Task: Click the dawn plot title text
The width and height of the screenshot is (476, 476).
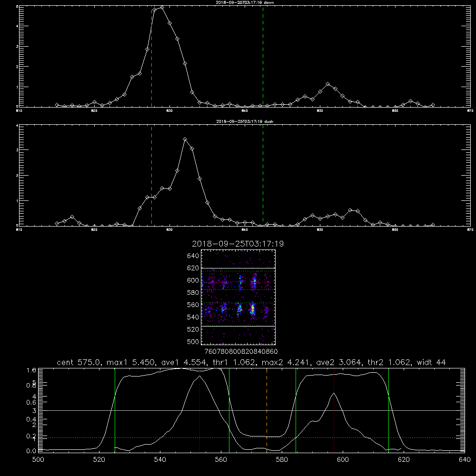Action: (245, 2)
